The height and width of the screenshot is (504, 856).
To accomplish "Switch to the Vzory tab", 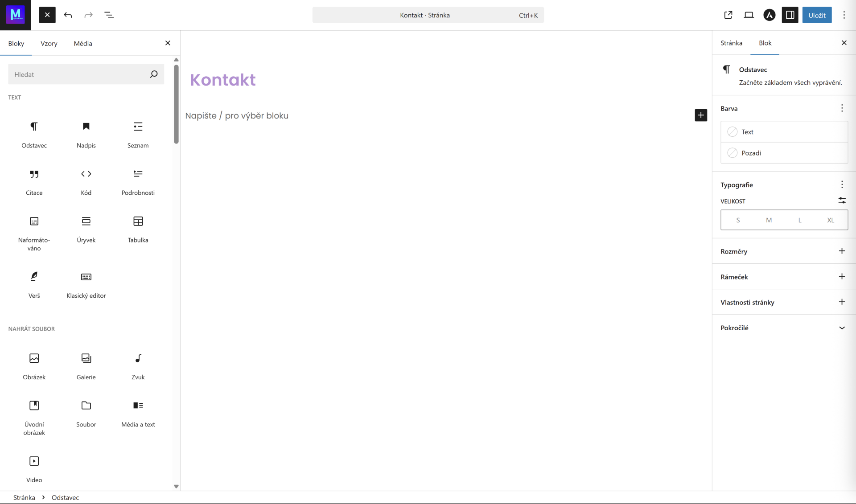I will 49,43.
